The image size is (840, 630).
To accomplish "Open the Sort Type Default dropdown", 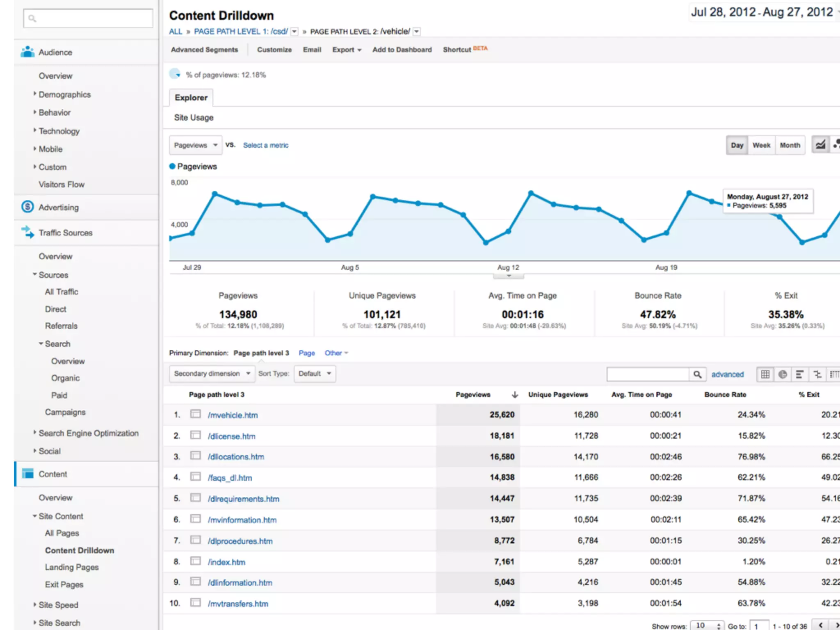I will click(315, 374).
